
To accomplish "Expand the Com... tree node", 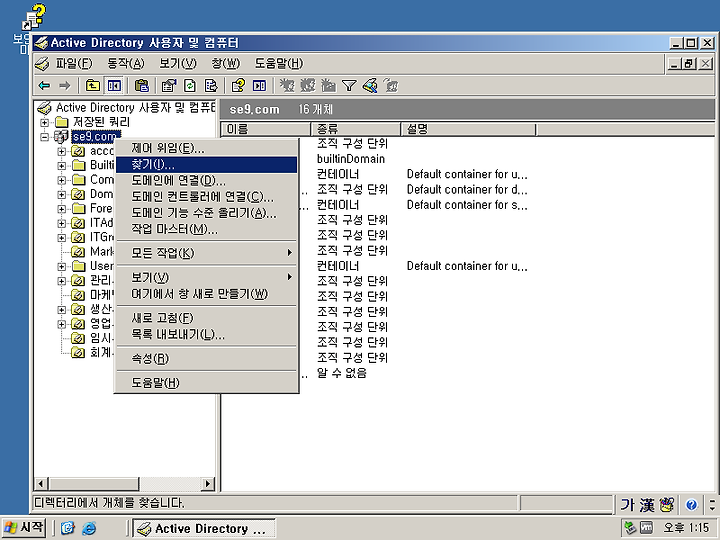I will pyautogui.click(x=61, y=180).
